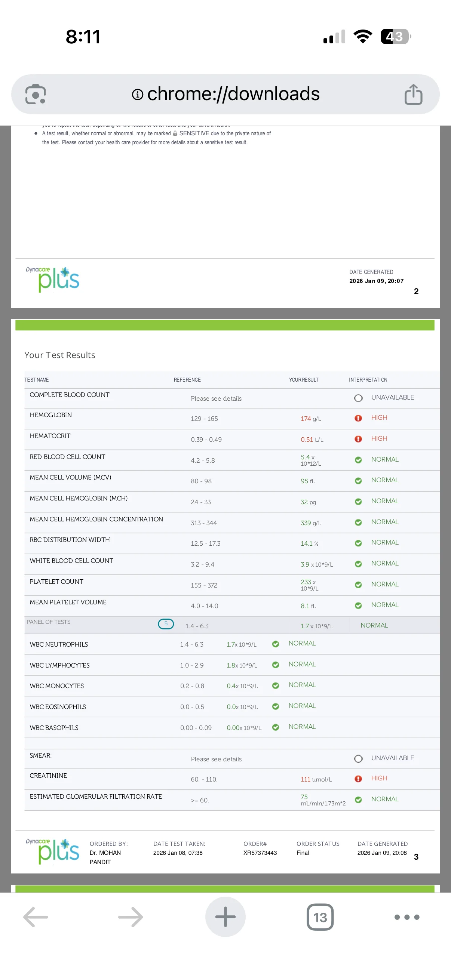Tap the date test taken 2026 Jan 08, 07:38
This screenshot has height=980, width=451.
click(178, 853)
